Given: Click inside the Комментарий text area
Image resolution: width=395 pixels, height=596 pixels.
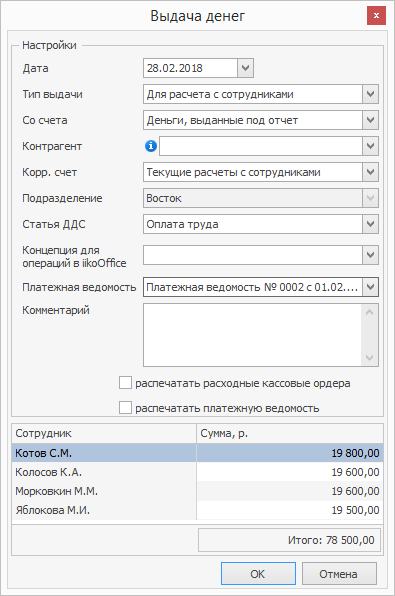Looking at the screenshot, I should pos(252,335).
